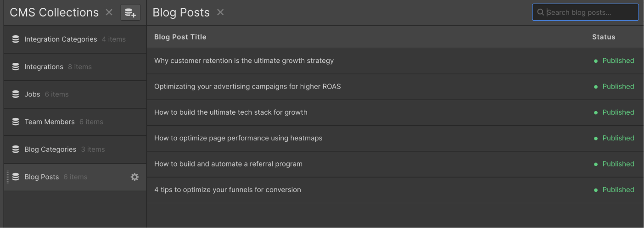Open Blog Posts collection settings gear
Screen dimensions: 644x228
(x=134, y=177)
